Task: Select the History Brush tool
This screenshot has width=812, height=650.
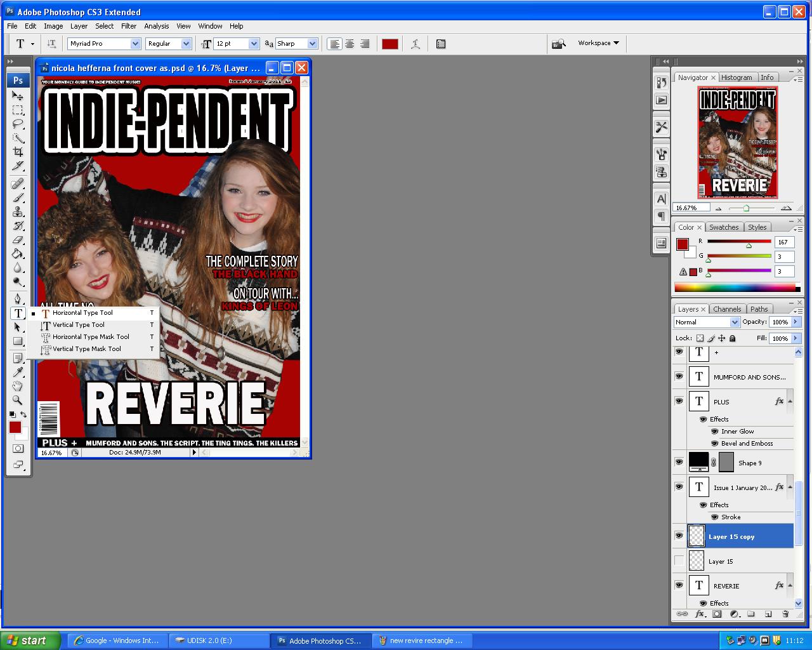Action: click(x=18, y=226)
